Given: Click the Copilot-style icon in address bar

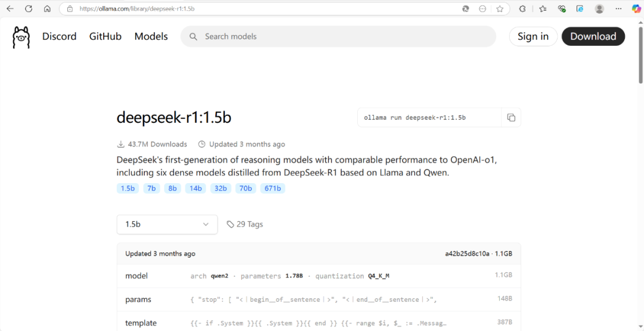Looking at the screenshot, I should tap(466, 8).
